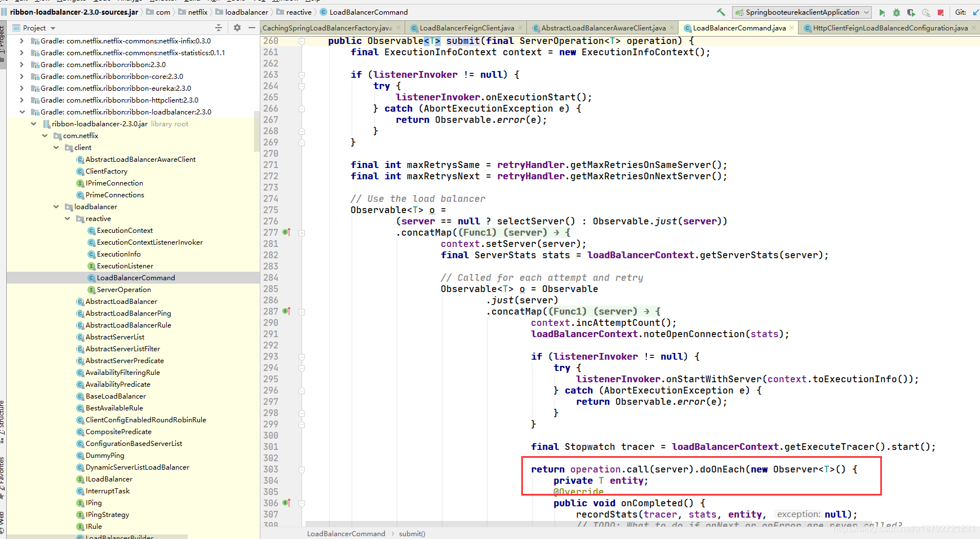Collapse the client package folder

(56, 148)
